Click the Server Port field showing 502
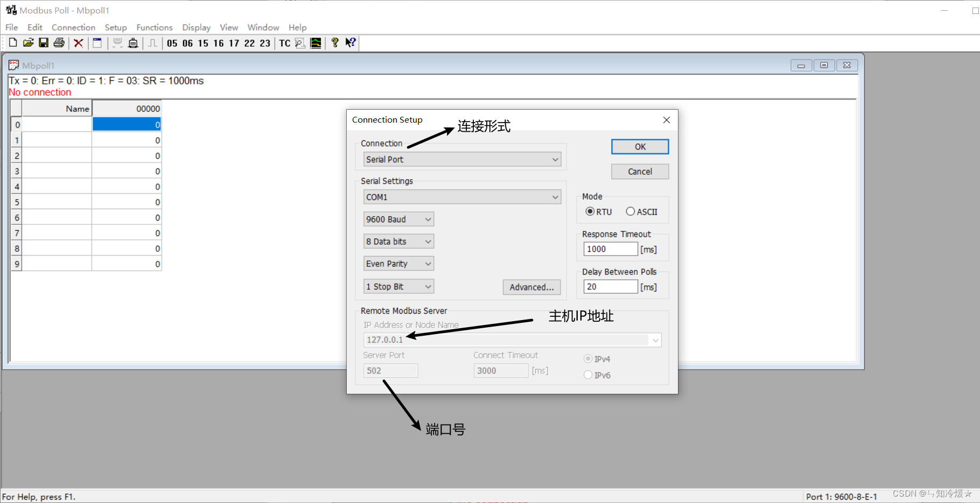The width and height of the screenshot is (980, 503). (x=390, y=371)
